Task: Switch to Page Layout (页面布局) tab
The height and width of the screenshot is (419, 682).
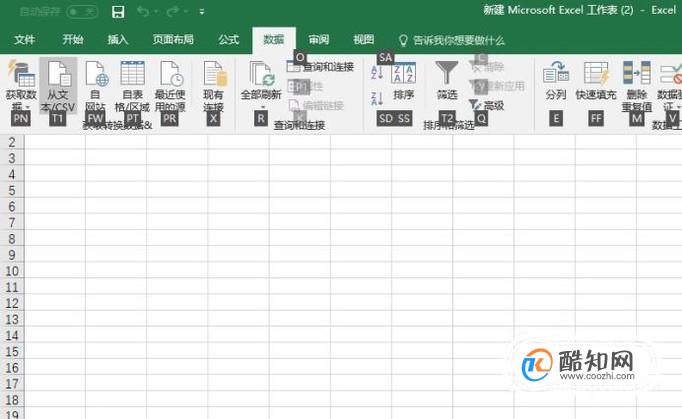Action: (x=173, y=40)
